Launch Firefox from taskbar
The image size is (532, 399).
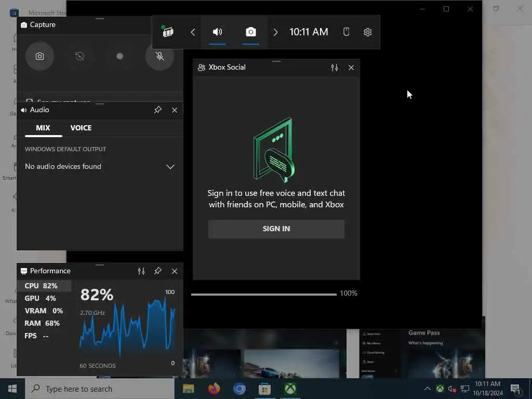214,389
